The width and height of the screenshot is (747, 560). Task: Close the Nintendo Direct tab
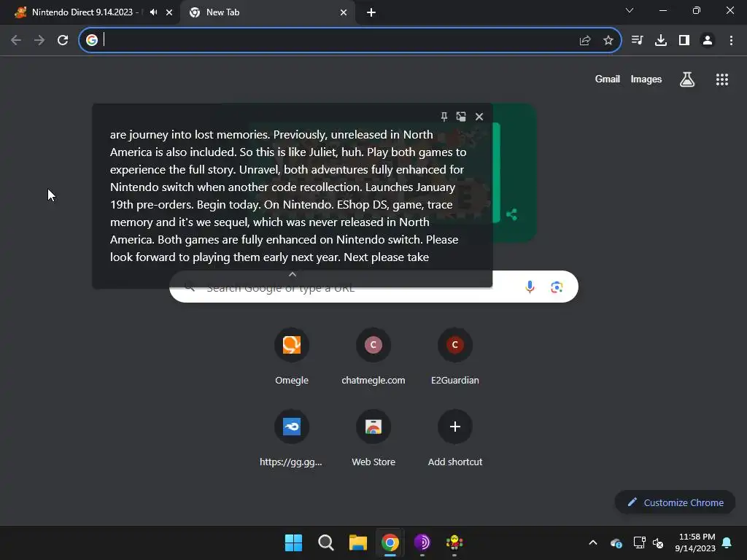point(169,12)
